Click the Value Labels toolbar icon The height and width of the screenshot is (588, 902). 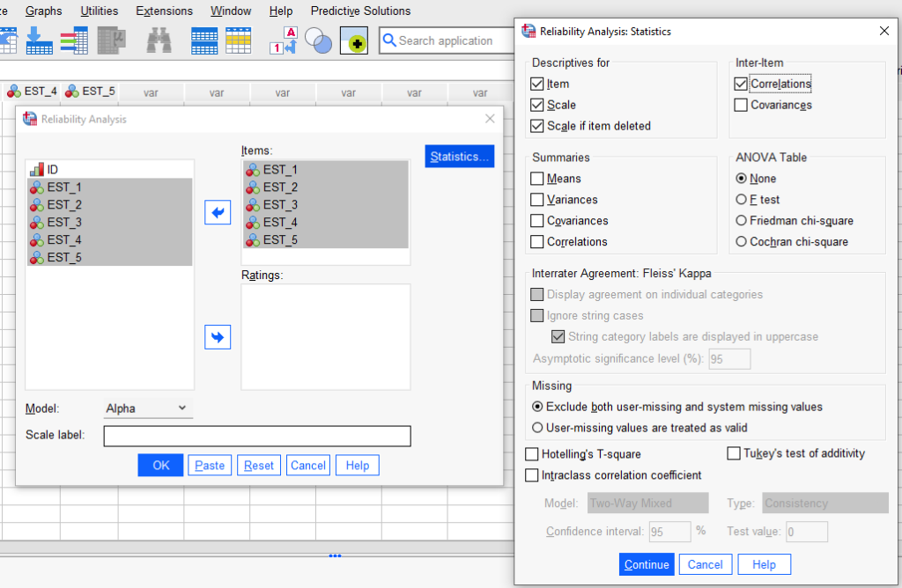[x=284, y=40]
